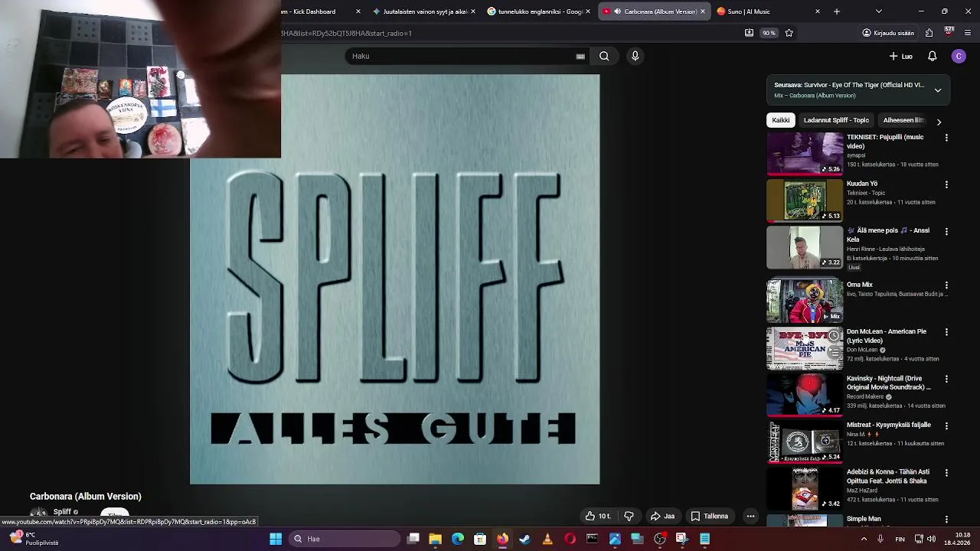980x551 pixels.
Task: Click the install app icon in the address bar
Action: [749, 33]
